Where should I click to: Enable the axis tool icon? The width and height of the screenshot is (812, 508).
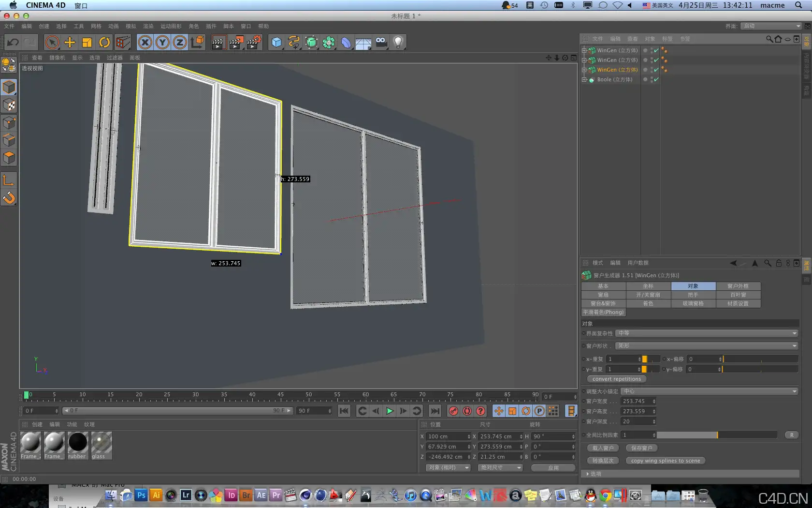(9, 180)
